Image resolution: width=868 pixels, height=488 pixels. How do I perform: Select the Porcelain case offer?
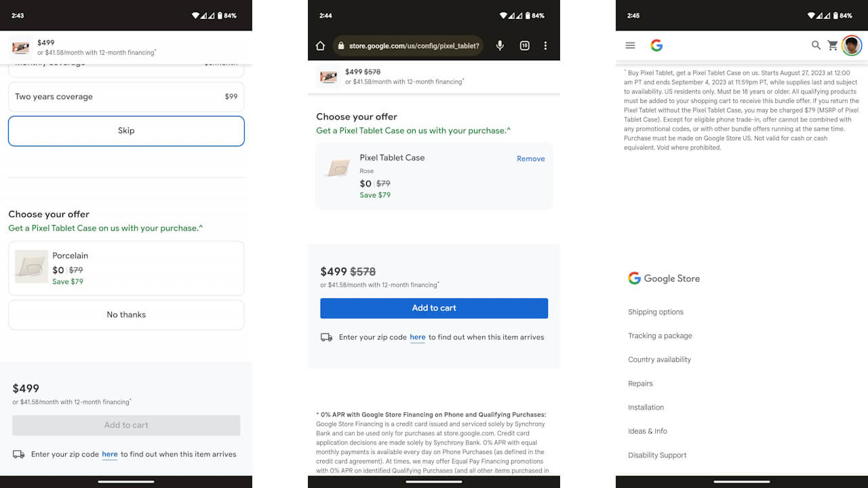pos(126,268)
